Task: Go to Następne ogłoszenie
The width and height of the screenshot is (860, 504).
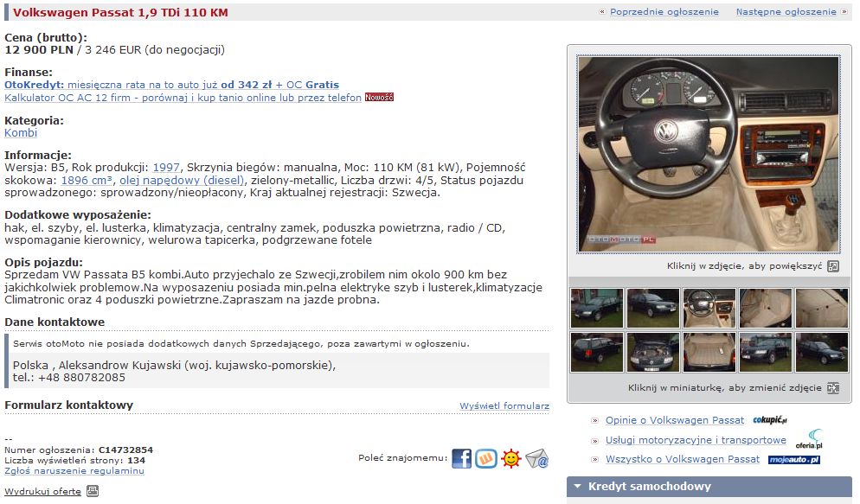Action: 786,11
